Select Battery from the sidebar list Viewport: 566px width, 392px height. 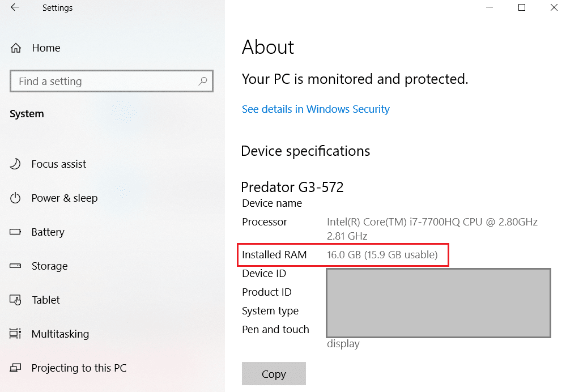click(48, 232)
